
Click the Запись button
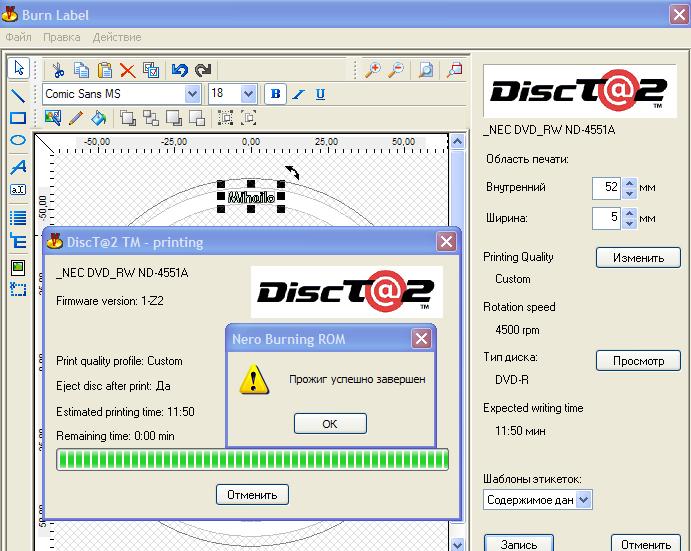click(519, 544)
